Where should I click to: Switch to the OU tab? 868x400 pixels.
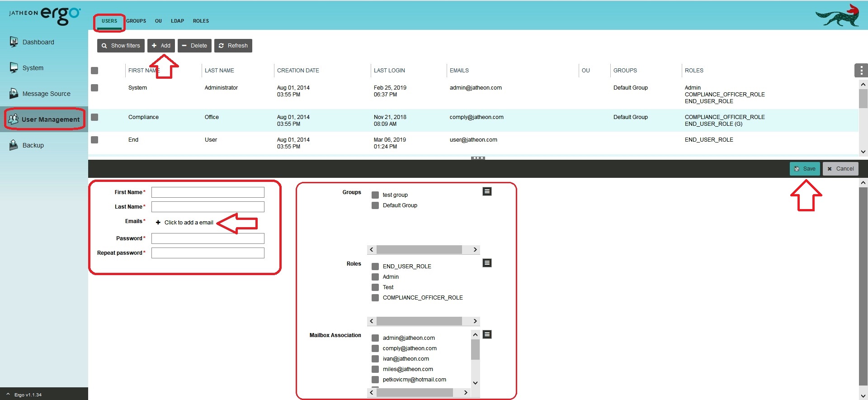(158, 21)
